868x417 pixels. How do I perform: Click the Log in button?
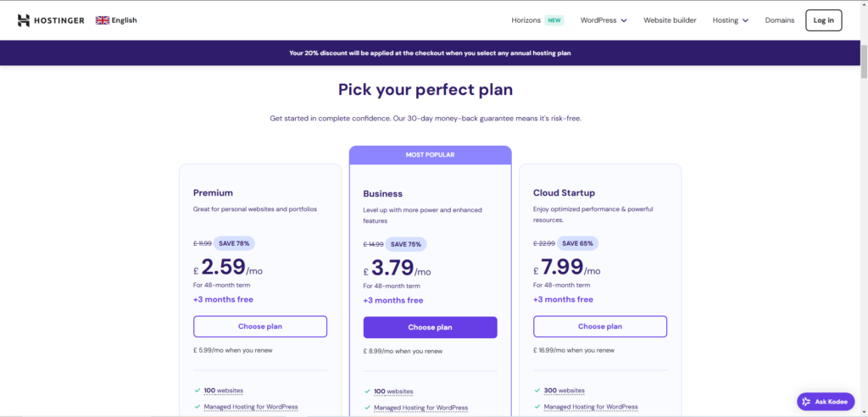tap(824, 20)
